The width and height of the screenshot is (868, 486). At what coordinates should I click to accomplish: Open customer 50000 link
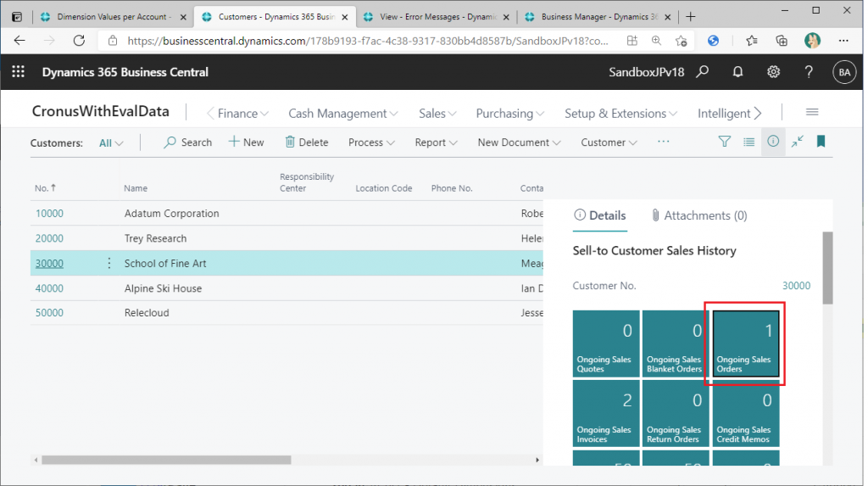[49, 312]
